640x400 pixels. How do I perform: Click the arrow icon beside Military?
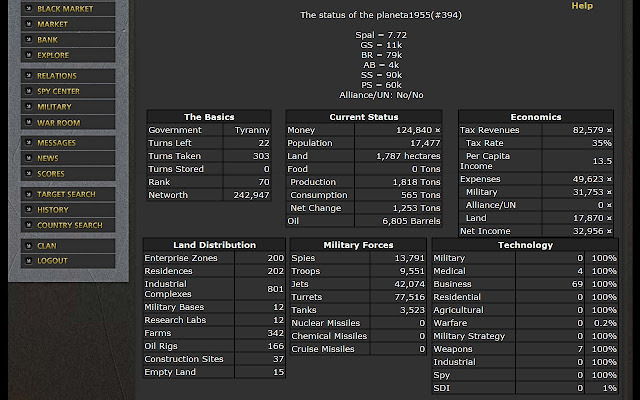29,107
